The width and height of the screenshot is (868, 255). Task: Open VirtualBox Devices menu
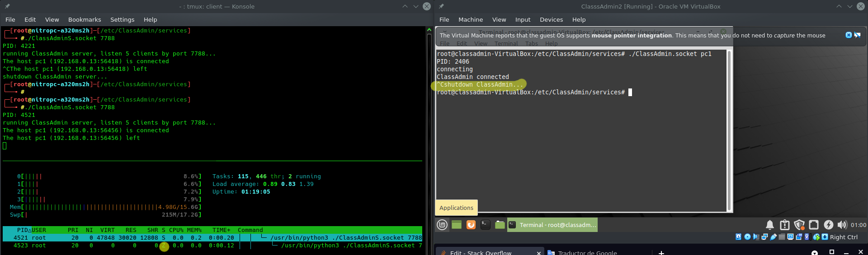pos(552,19)
